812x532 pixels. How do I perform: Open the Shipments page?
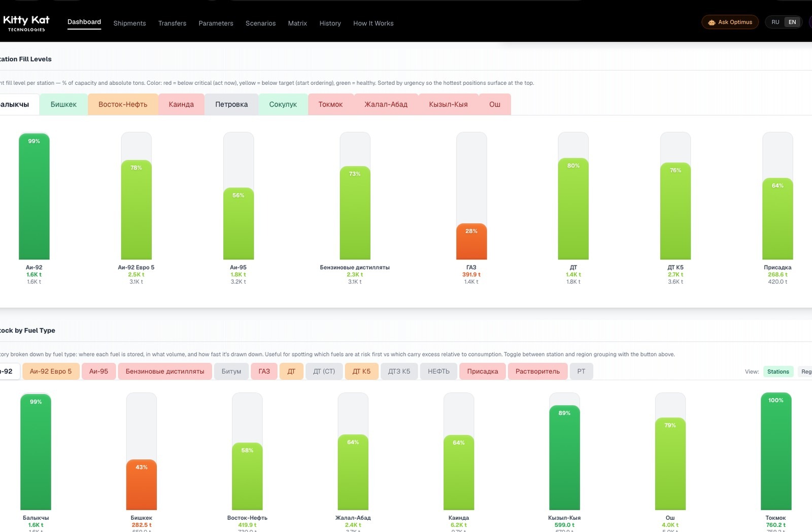(x=129, y=23)
